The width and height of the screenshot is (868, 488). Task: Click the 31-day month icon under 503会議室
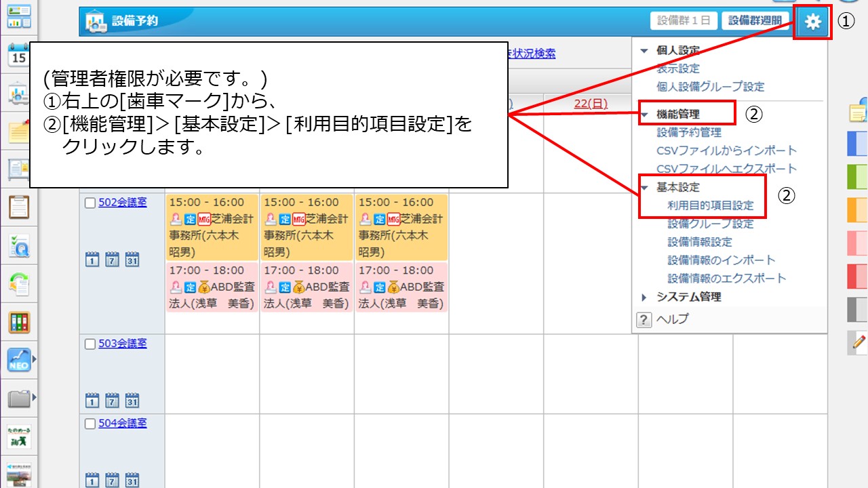click(132, 401)
